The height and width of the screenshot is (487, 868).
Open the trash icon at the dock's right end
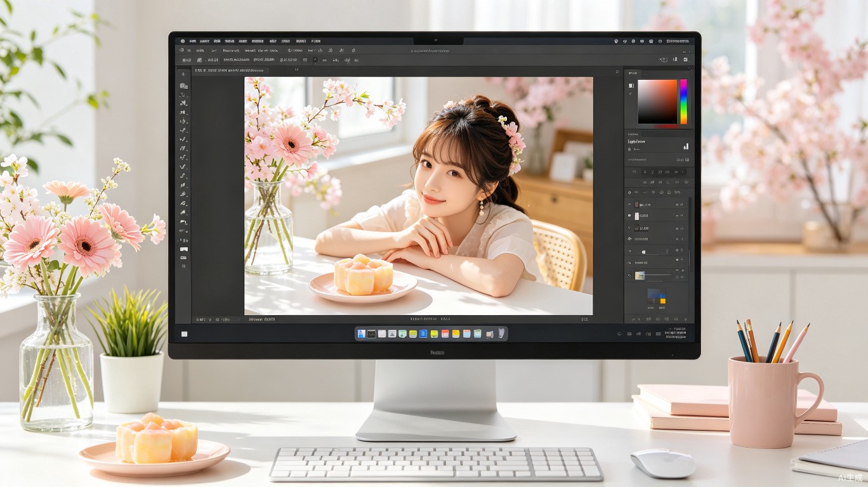[x=501, y=334]
